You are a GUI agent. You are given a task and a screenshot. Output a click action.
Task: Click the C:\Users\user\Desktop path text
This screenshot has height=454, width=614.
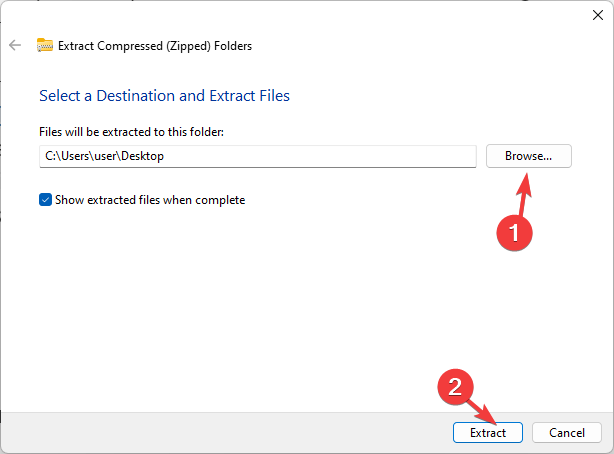(103, 156)
